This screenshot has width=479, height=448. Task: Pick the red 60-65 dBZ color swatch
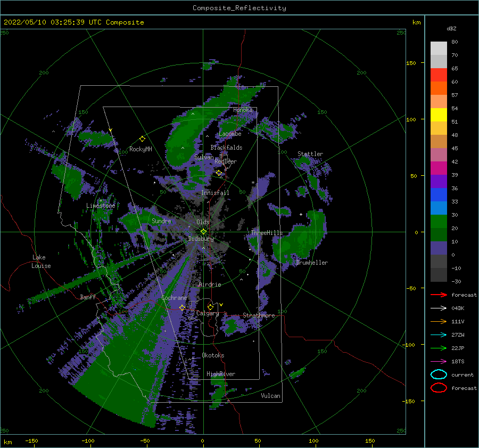pos(439,75)
